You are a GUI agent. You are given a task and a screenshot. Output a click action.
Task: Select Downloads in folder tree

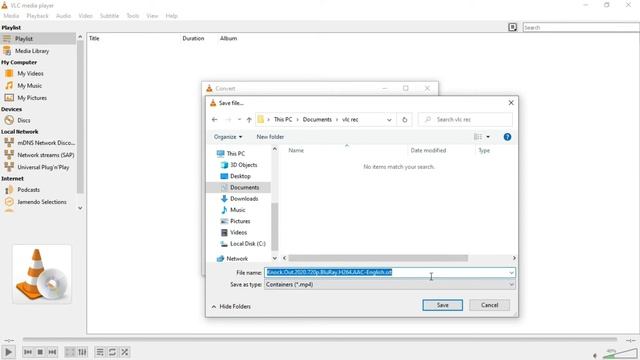pyautogui.click(x=240, y=199)
